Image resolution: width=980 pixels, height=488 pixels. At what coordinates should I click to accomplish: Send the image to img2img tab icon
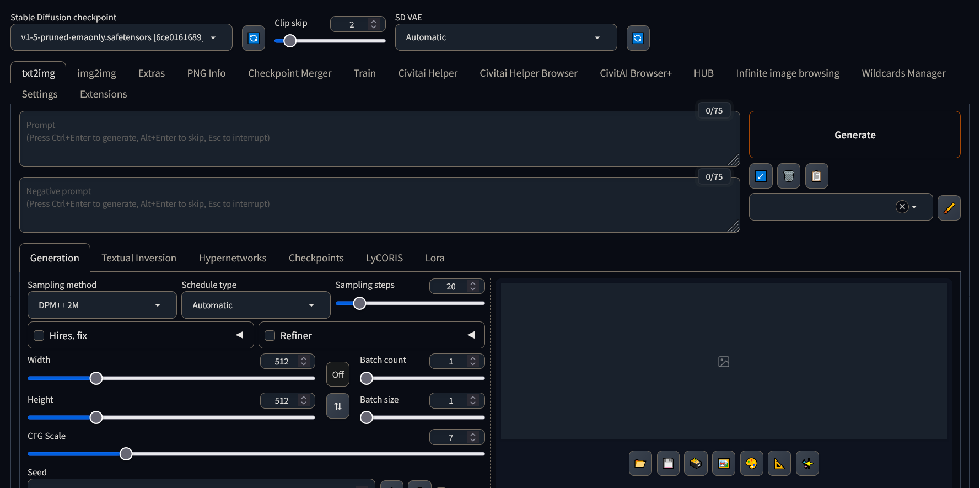click(x=724, y=463)
